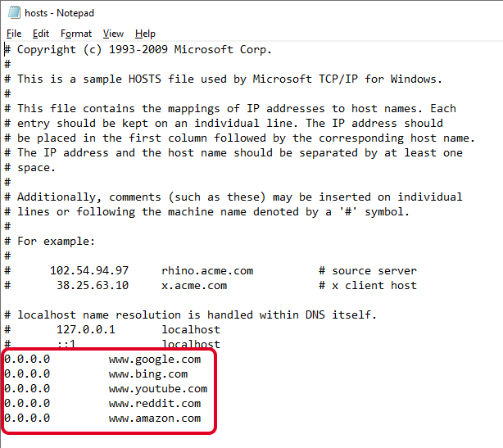Click the "For example:" comment line
503x448 pixels.
56,241
